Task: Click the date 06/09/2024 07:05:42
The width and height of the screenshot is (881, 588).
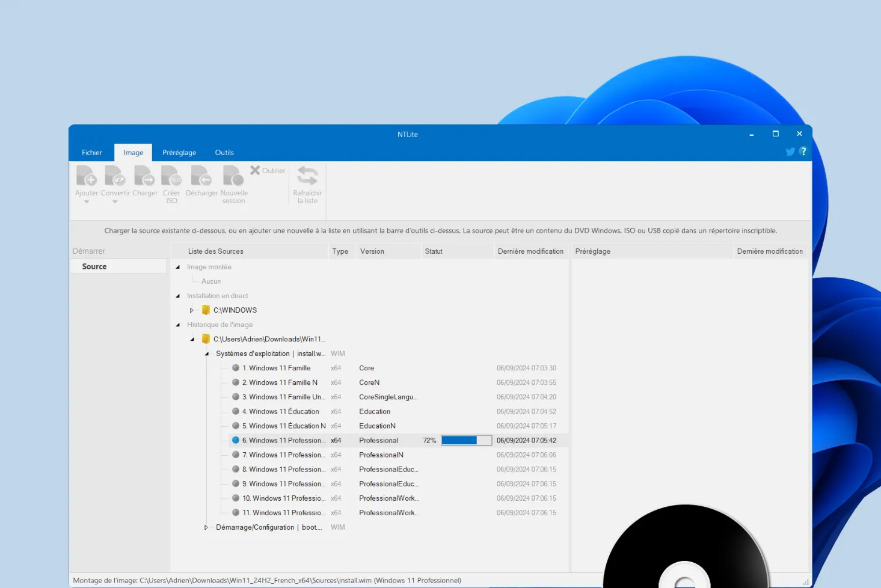Action: click(526, 440)
